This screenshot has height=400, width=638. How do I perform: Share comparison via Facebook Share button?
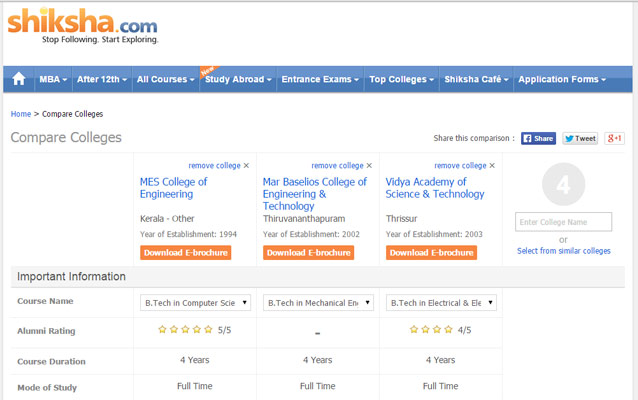coord(538,139)
